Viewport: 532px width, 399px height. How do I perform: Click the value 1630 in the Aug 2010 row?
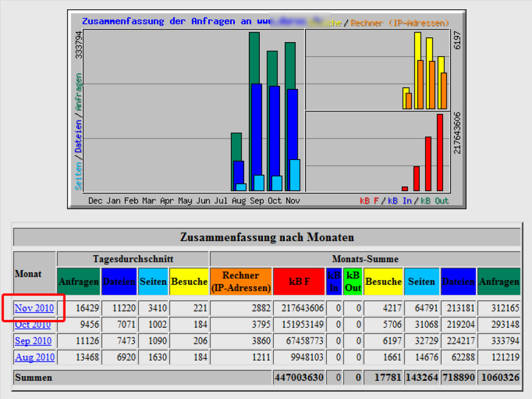click(157, 357)
